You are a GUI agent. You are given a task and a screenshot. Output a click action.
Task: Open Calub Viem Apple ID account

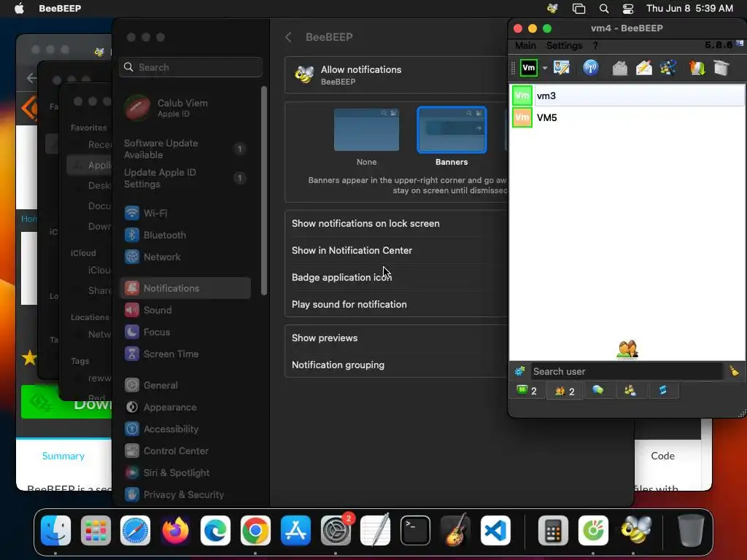[185, 108]
